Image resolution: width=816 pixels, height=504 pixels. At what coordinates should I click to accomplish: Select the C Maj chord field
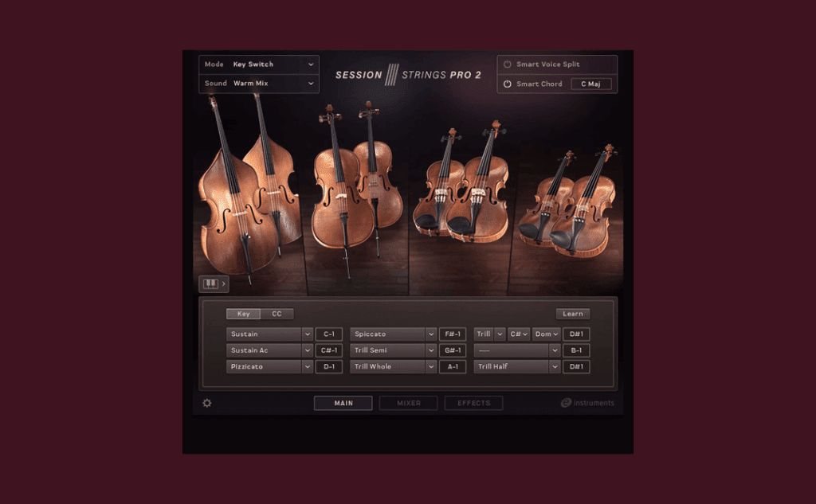pos(591,84)
